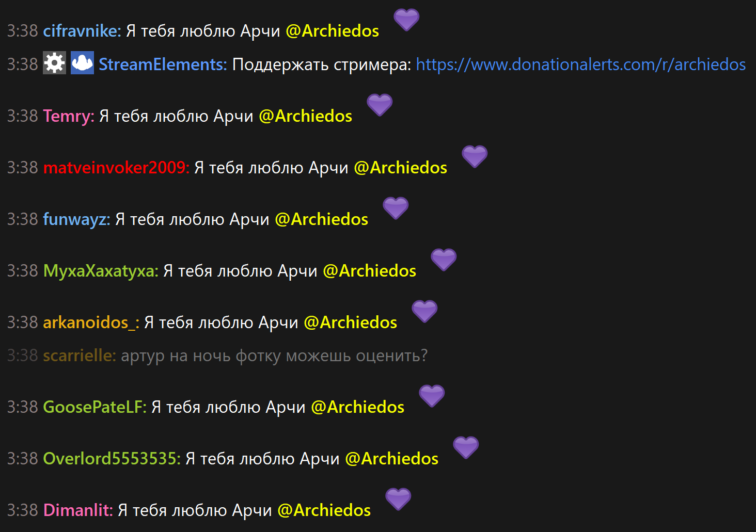Click the greyed scarrielle message text
756x532 pixels.
(x=274, y=356)
